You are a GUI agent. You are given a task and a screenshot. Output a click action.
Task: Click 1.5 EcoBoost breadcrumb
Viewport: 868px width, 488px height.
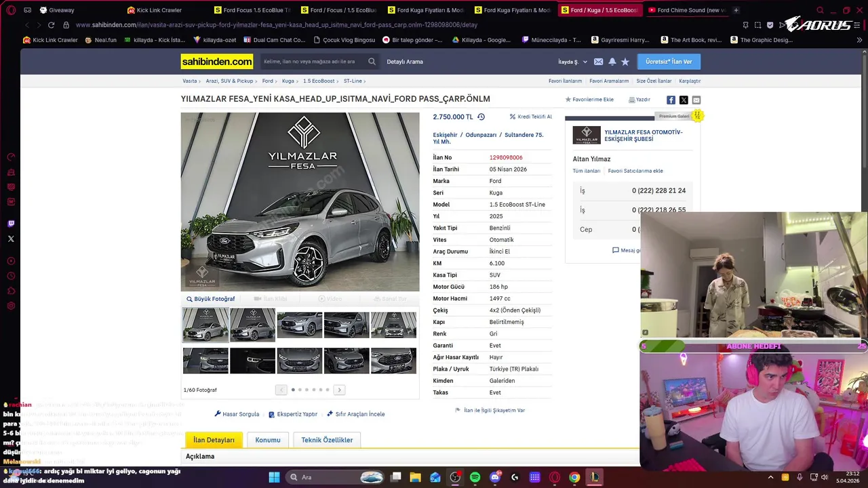(319, 81)
